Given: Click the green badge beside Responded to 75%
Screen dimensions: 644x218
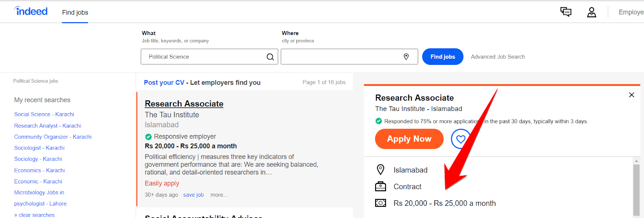Looking at the screenshot, I should click(379, 121).
